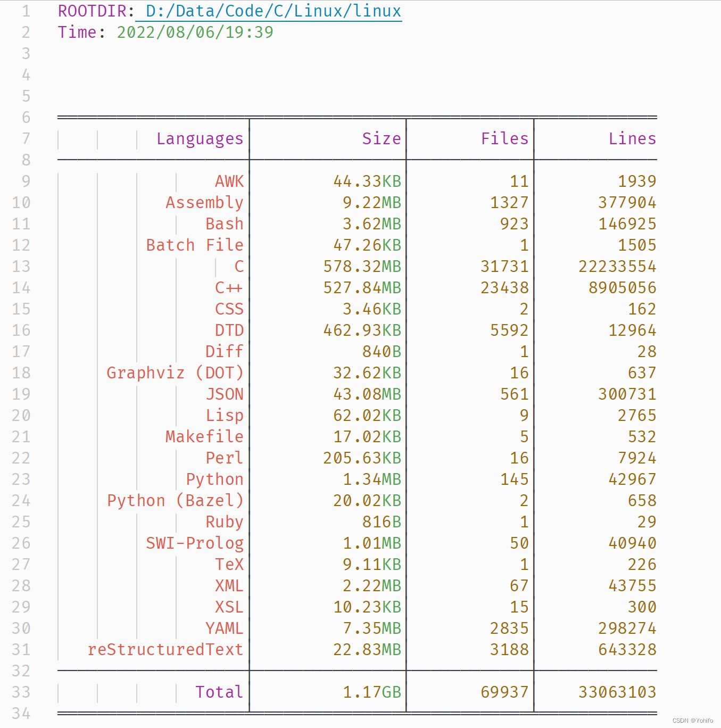Click the SWI-Prolog language entry
Viewport: 721px width, 728px height.
click(195, 543)
